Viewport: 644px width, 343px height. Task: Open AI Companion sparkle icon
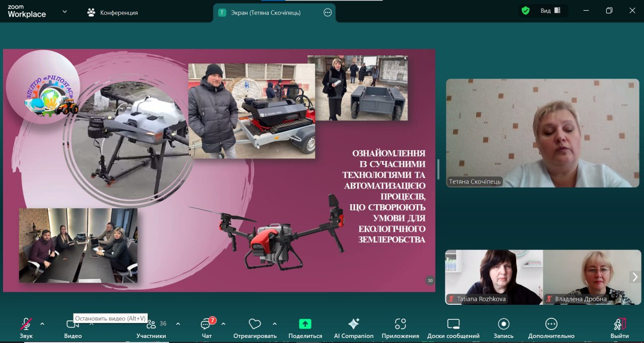pyautogui.click(x=354, y=324)
